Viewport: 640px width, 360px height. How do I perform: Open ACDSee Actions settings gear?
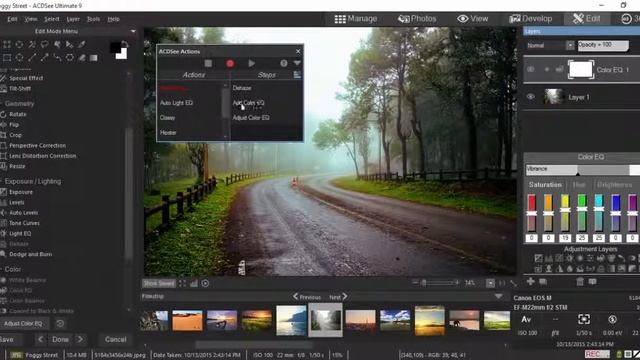(x=284, y=63)
